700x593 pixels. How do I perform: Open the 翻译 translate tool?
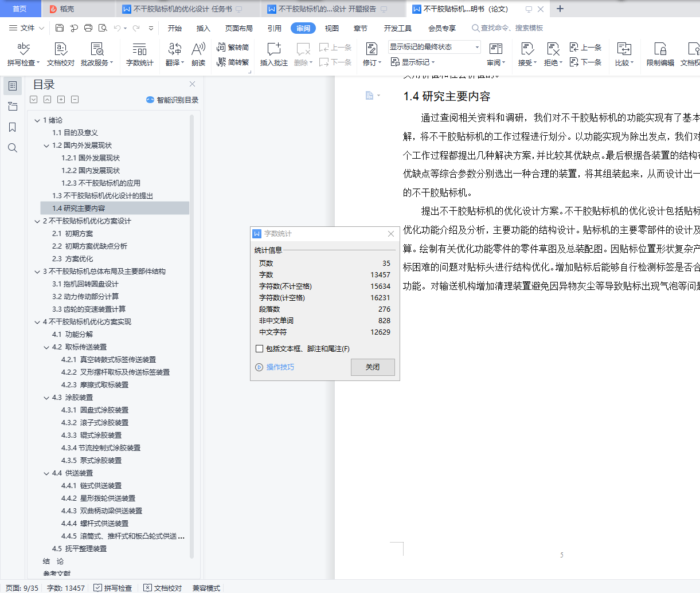[x=174, y=54]
